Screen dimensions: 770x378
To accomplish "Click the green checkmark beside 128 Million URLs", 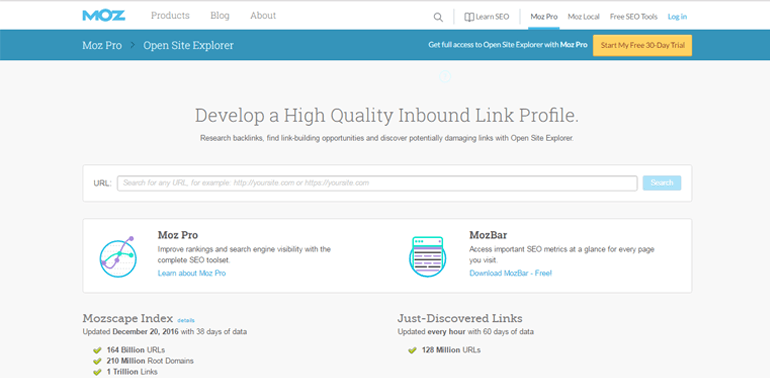I will tap(412, 351).
